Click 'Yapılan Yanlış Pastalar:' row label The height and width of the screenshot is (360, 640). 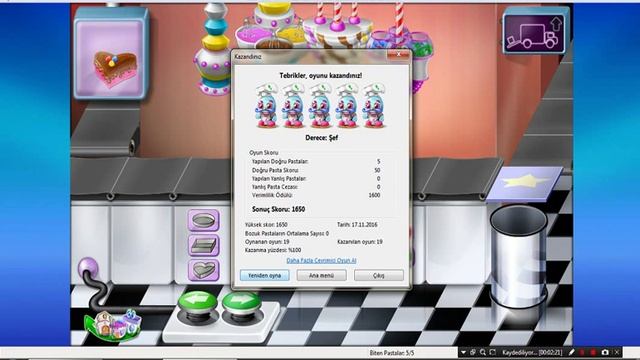[x=279, y=179]
